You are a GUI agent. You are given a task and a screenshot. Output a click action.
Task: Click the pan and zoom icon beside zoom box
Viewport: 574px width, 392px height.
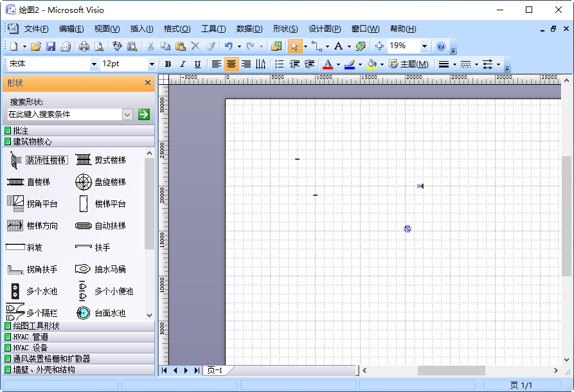tap(380, 46)
